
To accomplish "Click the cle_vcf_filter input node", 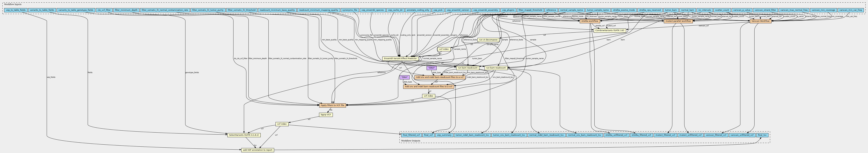I will (104, 10).
